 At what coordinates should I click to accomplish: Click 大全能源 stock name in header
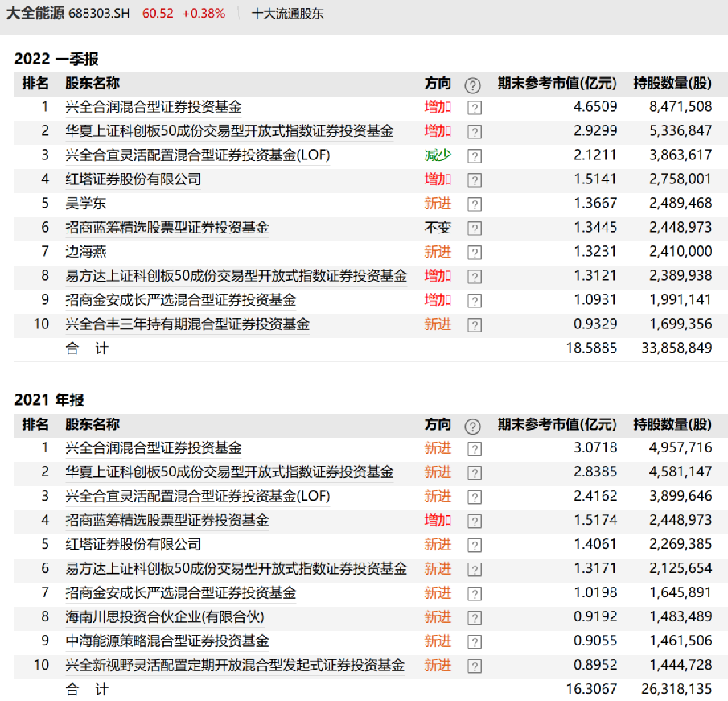click(x=35, y=13)
